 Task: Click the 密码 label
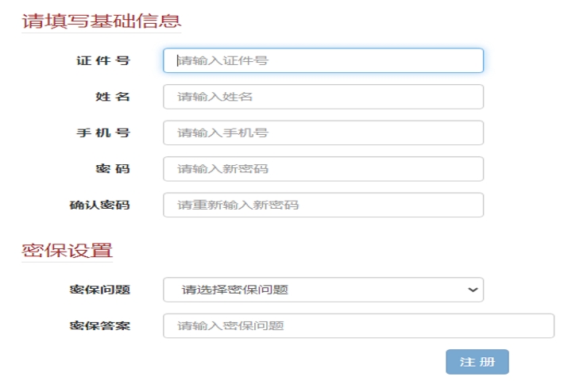pos(112,169)
